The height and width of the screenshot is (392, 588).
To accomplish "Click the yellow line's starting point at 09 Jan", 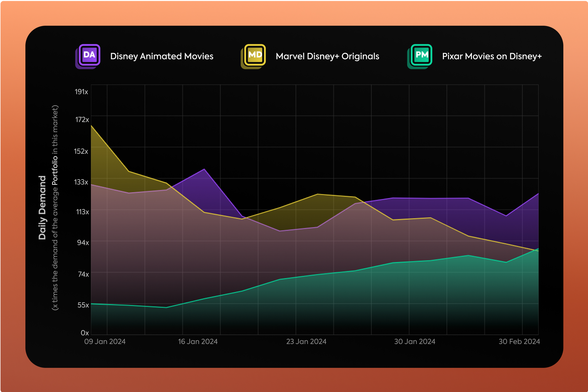I will tap(91, 125).
